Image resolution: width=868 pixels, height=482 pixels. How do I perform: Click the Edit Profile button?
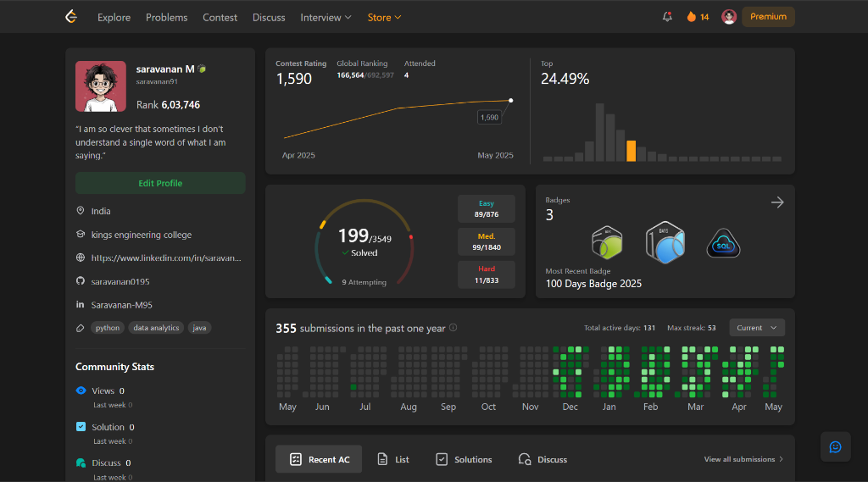160,183
